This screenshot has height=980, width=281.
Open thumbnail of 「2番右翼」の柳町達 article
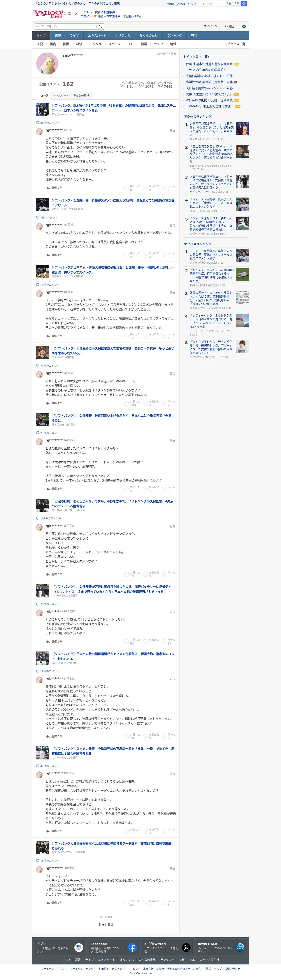42,109
